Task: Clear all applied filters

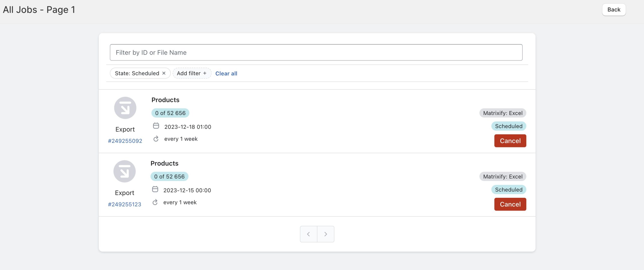Action: click(226, 73)
